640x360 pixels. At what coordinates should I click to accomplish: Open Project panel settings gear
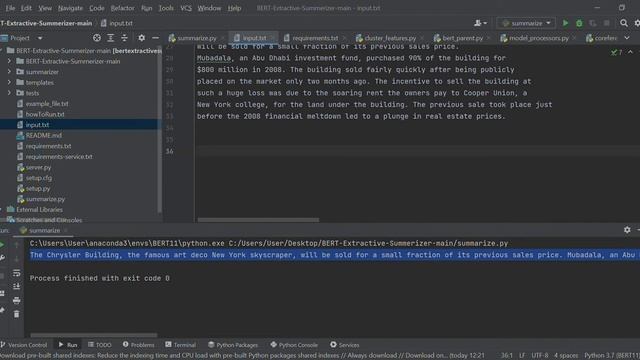coord(141,38)
